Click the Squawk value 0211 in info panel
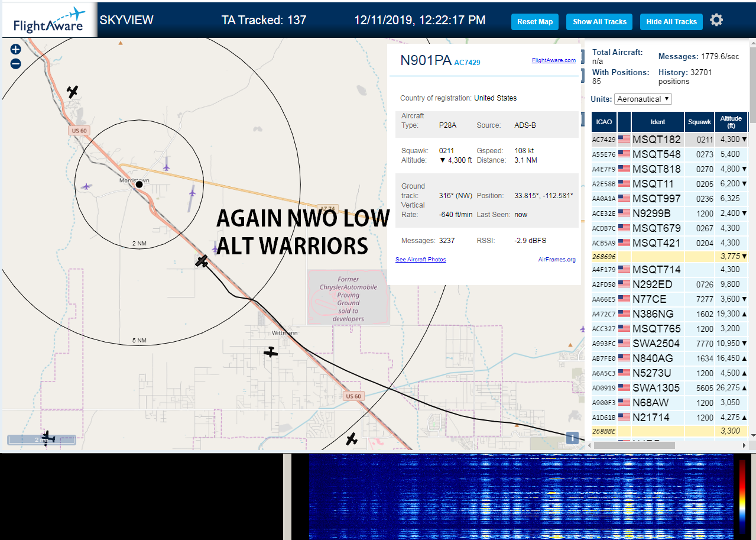 (x=447, y=151)
